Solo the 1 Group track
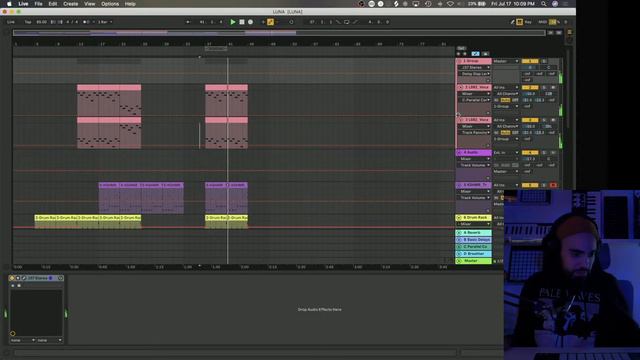The height and width of the screenshot is (360, 640). (x=544, y=61)
